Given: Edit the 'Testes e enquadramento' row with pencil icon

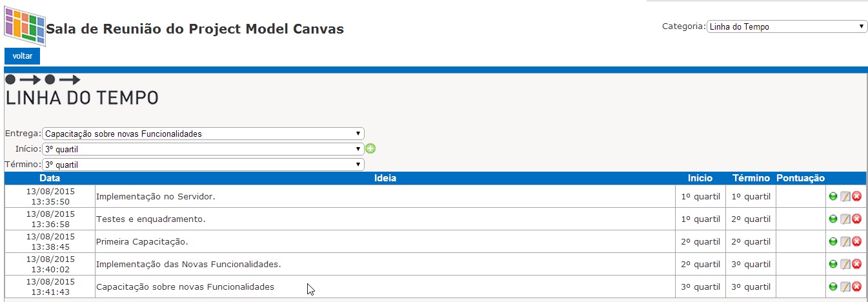Looking at the screenshot, I should tap(845, 219).
